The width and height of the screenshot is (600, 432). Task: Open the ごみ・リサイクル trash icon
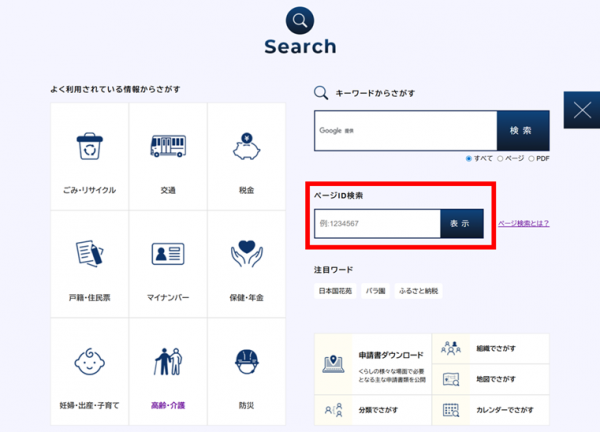pyautogui.click(x=88, y=148)
